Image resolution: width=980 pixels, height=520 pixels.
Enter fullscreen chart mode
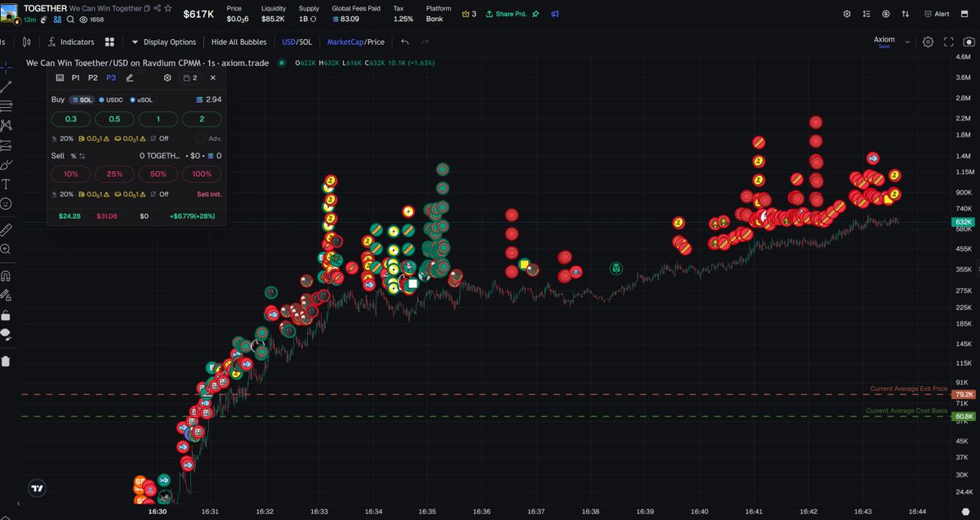point(949,42)
